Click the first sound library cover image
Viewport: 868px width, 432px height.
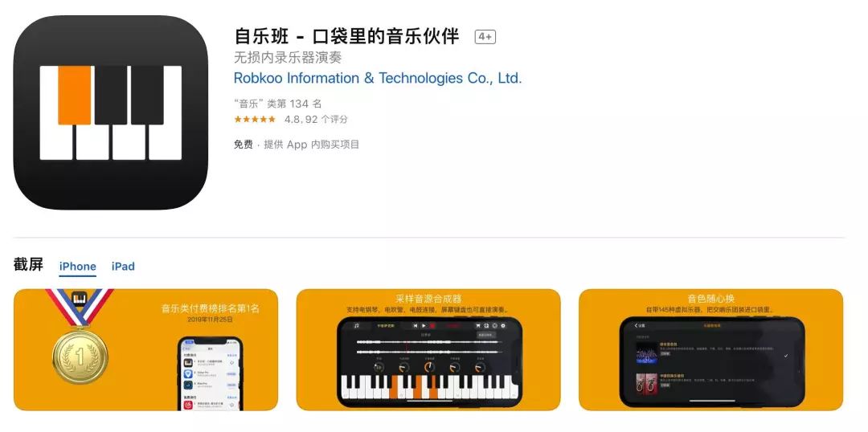647,353
